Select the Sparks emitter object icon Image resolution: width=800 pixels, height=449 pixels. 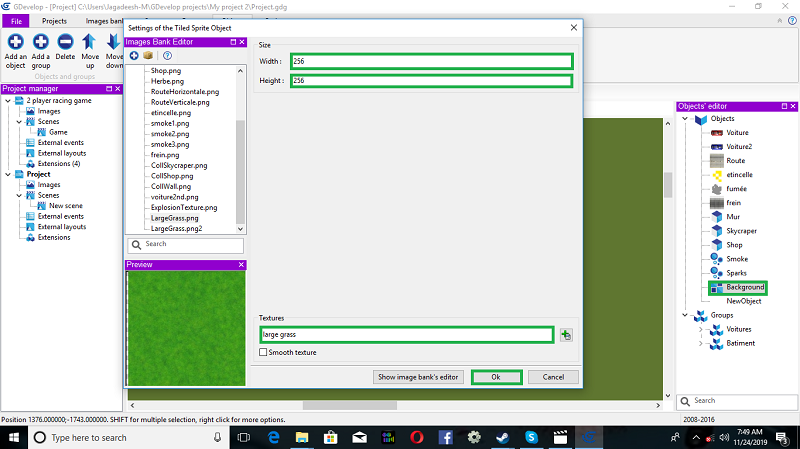pyautogui.click(x=716, y=273)
